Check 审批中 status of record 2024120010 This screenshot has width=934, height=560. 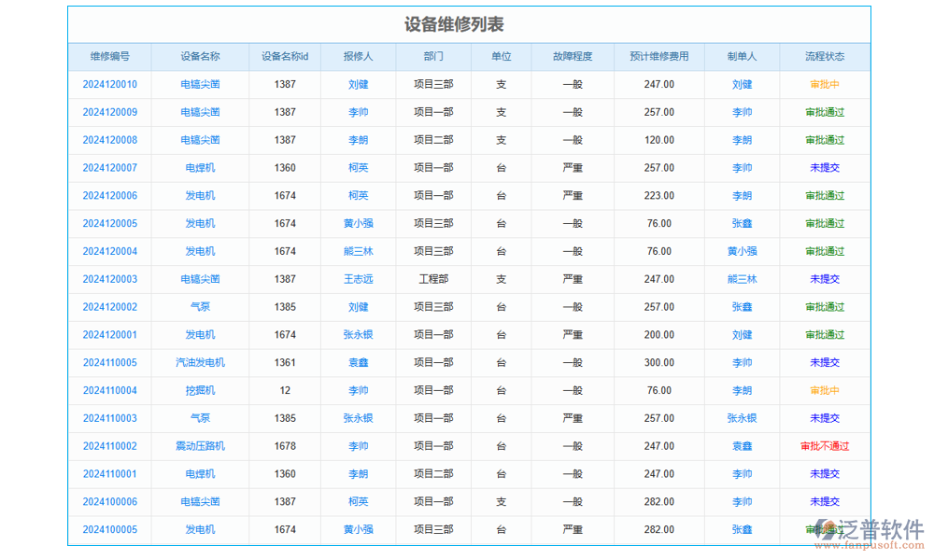[826, 84]
